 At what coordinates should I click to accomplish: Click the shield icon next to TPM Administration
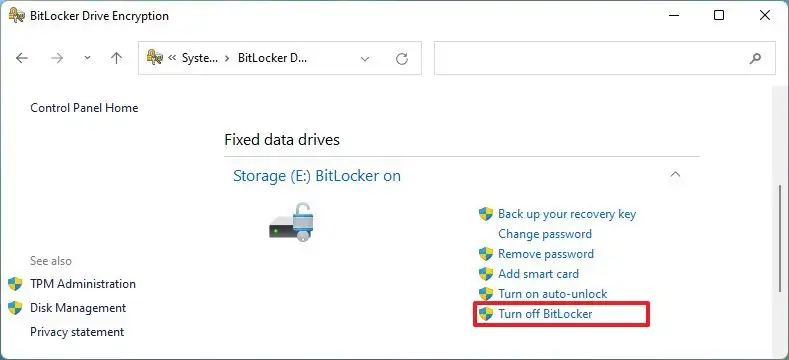(x=15, y=284)
